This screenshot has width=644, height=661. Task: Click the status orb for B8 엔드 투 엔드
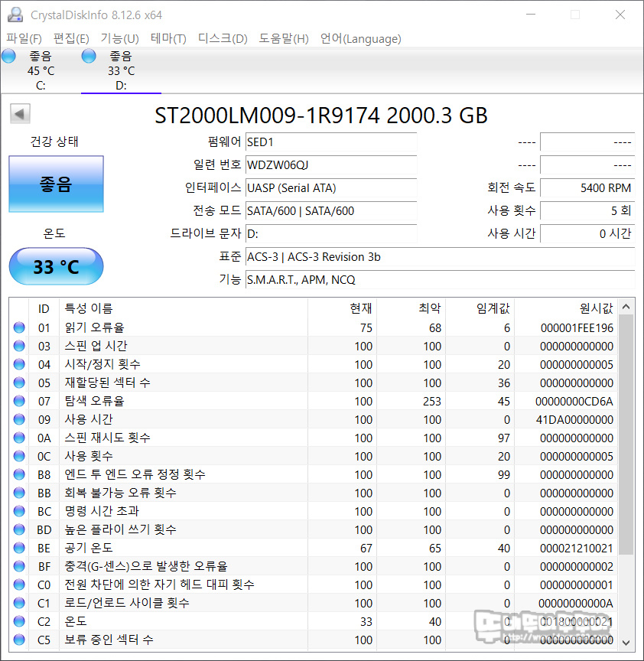click(19, 474)
